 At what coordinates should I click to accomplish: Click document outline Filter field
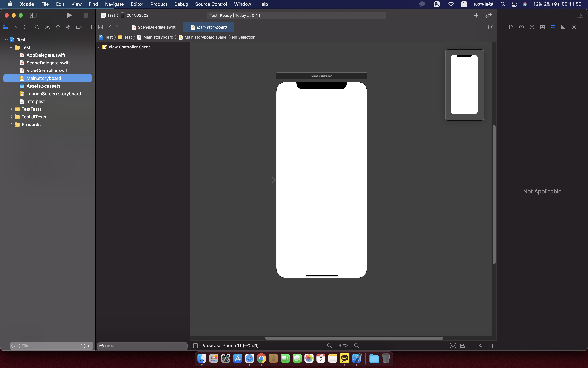click(142, 346)
